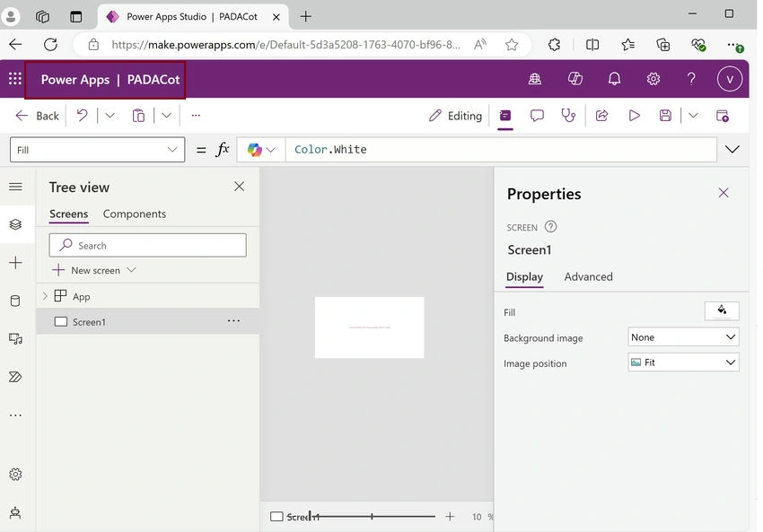This screenshot has width=763, height=532.
Task: Open the Power Apps app launcher waffle
Action: point(15,79)
